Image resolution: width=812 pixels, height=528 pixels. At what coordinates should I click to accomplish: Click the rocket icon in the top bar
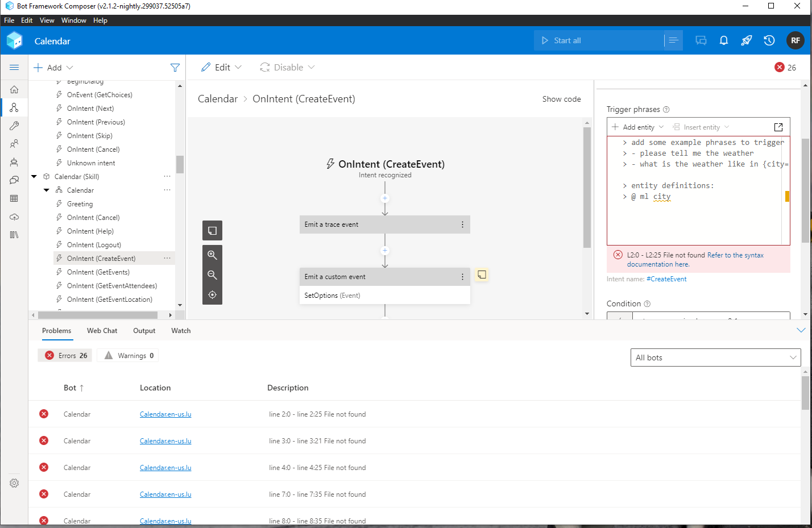[746, 40]
